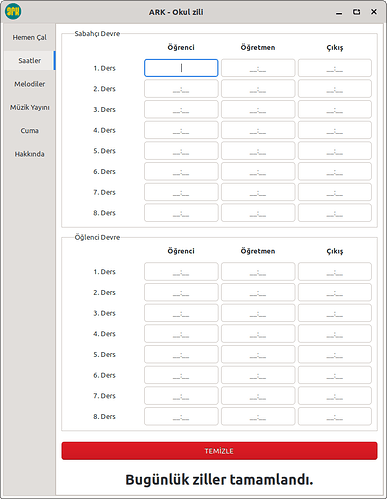Go to the Cuma tab

[x=29, y=131]
